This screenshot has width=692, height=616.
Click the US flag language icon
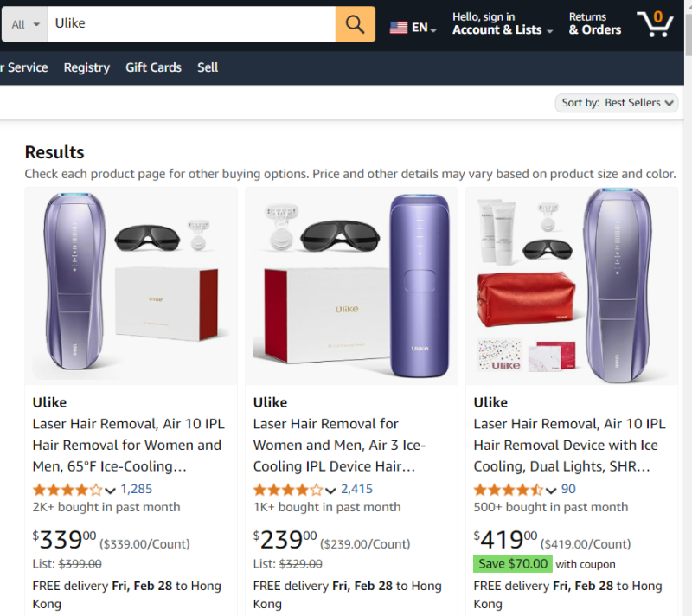pos(399,27)
